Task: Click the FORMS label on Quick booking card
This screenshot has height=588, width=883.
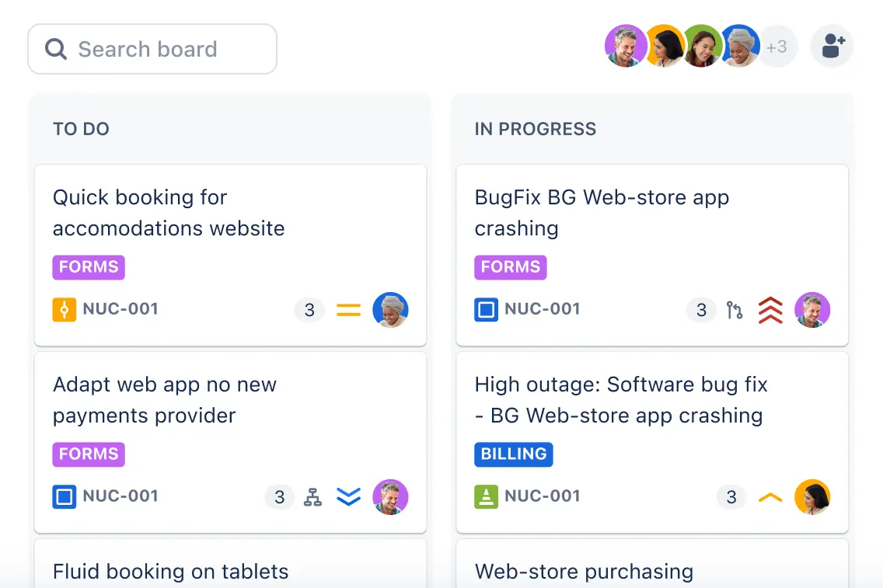Action: pyautogui.click(x=89, y=267)
